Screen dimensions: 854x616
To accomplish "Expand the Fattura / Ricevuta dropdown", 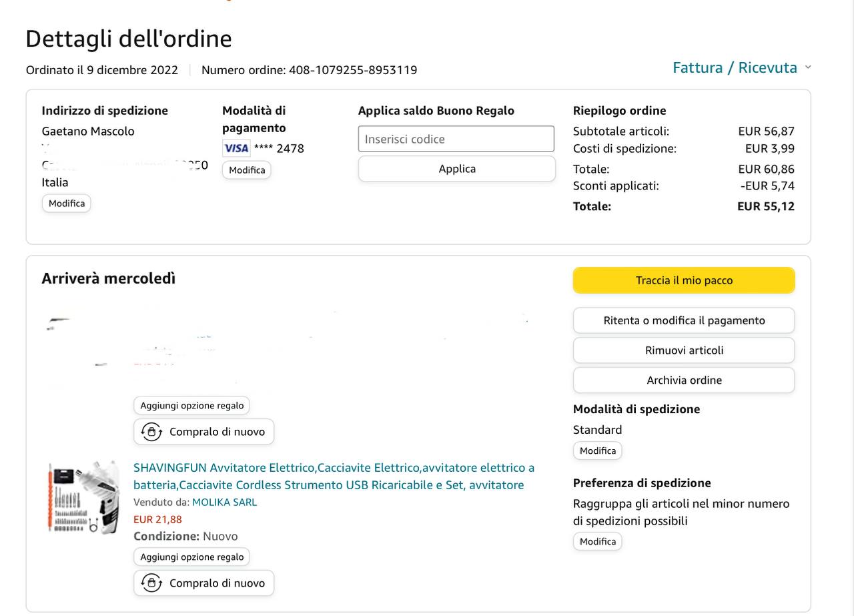I will coord(741,67).
